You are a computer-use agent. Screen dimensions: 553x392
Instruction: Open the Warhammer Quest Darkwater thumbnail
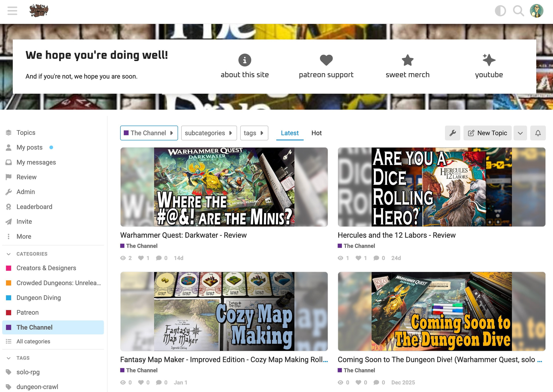coord(224,187)
